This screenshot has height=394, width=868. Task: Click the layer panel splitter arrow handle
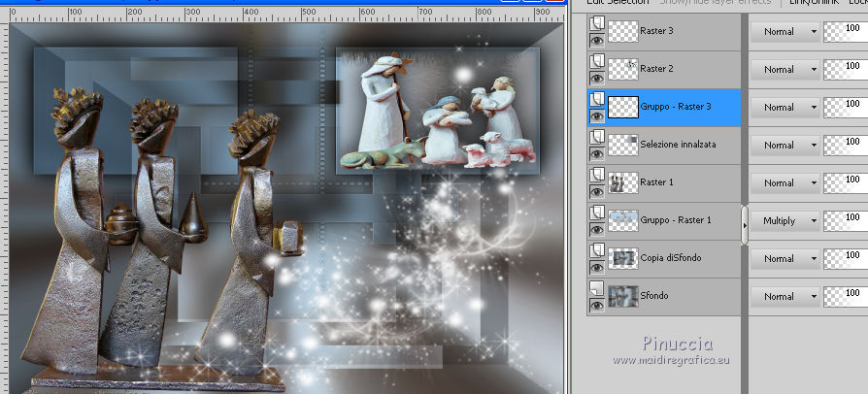coord(745,225)
